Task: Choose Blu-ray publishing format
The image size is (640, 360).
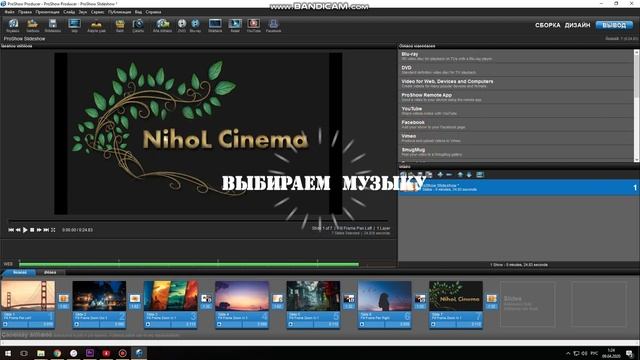Action: pos(516,56)
